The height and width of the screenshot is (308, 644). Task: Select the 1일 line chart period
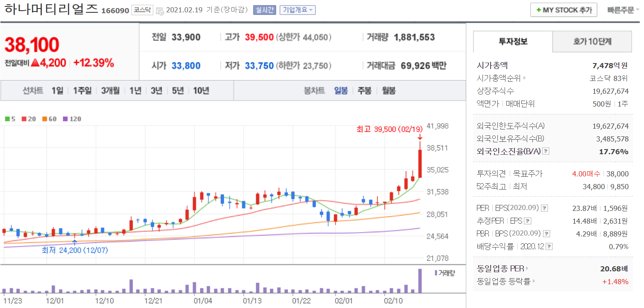57,91
